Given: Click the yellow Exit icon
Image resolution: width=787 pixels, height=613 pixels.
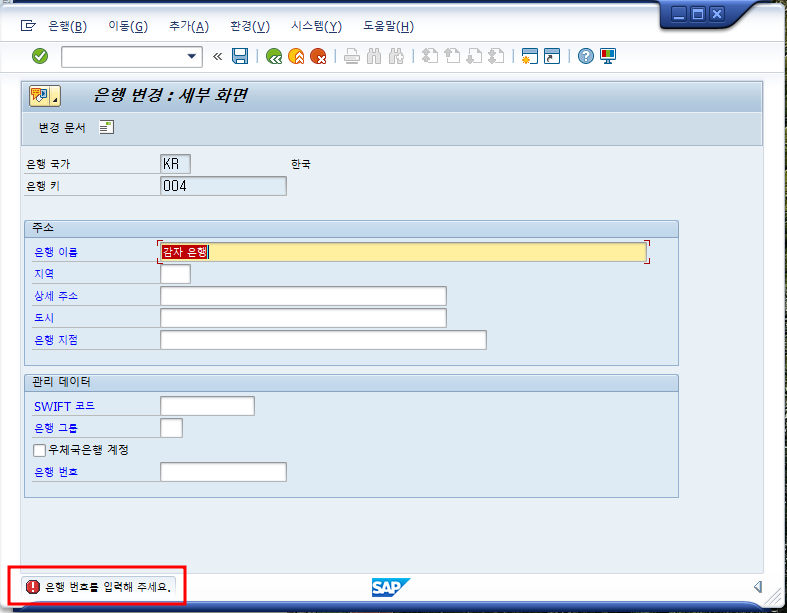Looking at the screenshot, I should 296,56.
